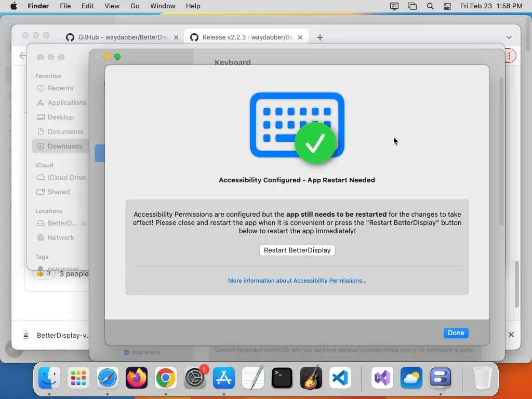This screenshot has height=399, width=532.
Task: Open TextEdit from the Dock
Action: (x=253, y=378)
